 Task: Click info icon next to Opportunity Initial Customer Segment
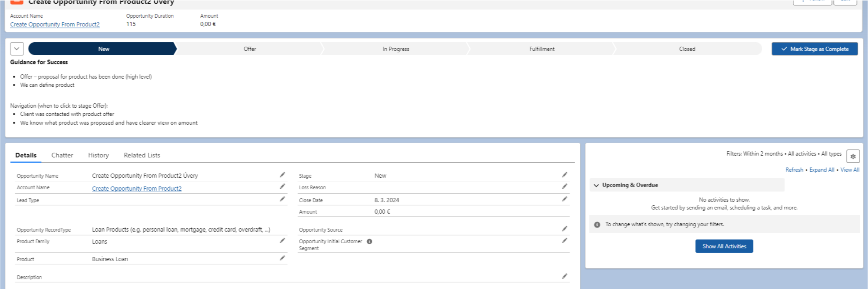point(369,241)
